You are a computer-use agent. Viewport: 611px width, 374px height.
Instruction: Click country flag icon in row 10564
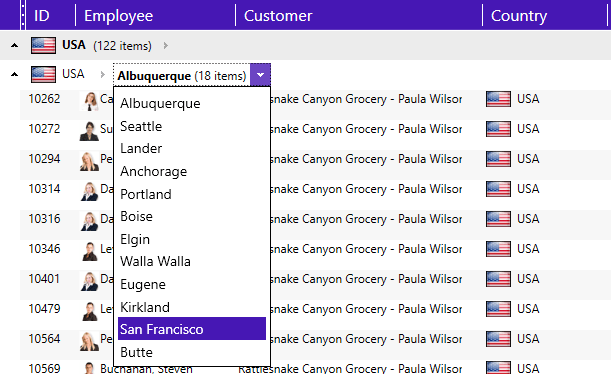498,339
